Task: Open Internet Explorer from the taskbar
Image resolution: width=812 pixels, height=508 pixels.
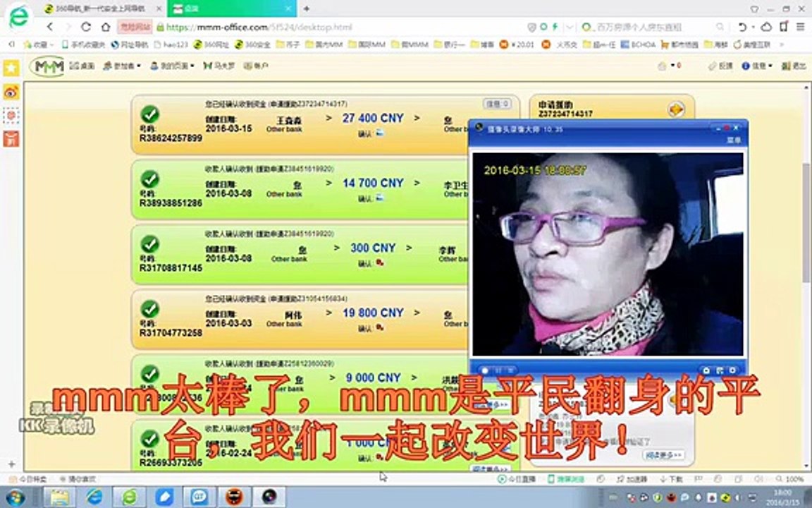Action: point(94,497)
